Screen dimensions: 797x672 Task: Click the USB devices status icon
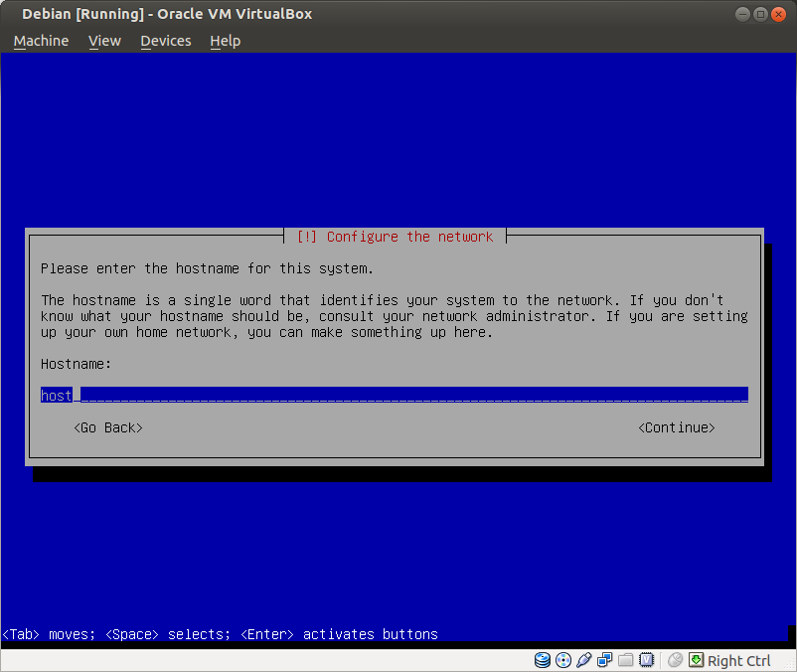pos(584,660)
